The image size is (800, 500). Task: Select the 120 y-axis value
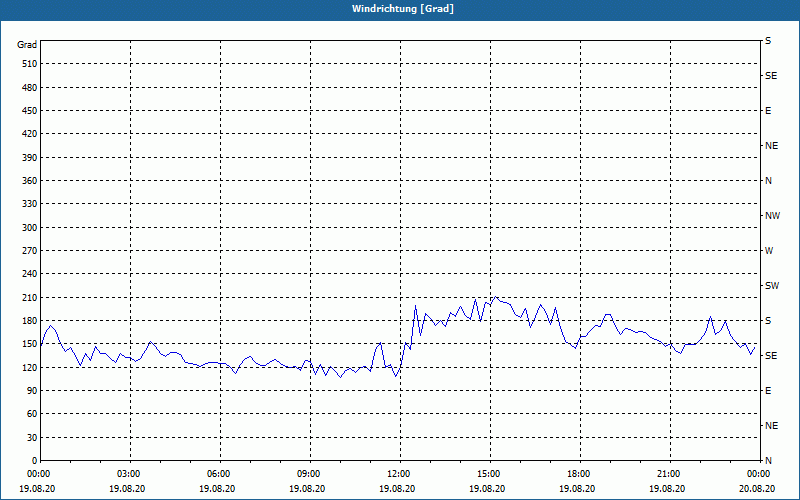click(30, 367)
